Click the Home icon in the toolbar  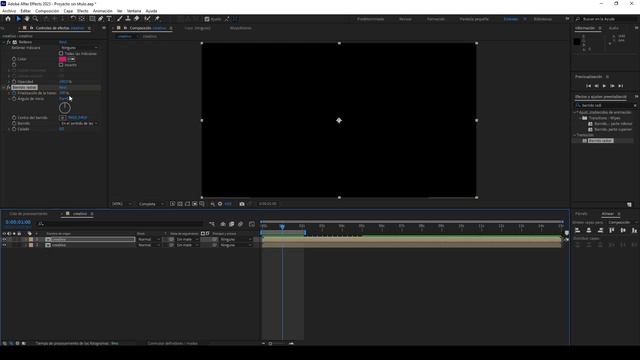click(8, 19)
